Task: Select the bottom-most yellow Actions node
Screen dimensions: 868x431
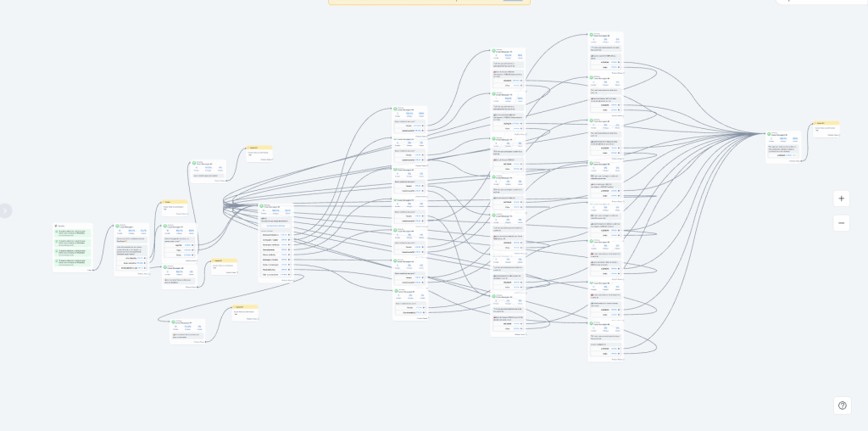Action: pyautogui.click(x=246, y=311)
